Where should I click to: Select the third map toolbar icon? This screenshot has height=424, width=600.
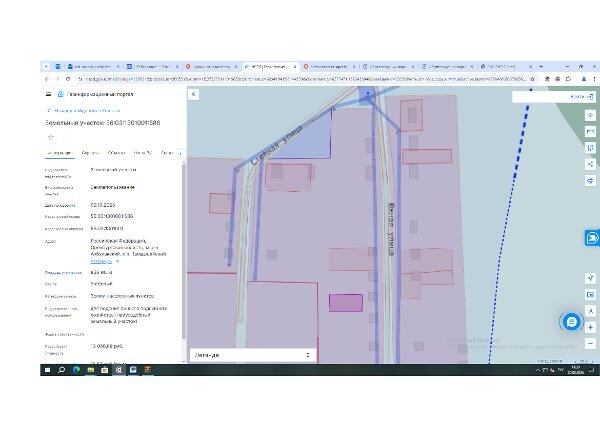590,148
